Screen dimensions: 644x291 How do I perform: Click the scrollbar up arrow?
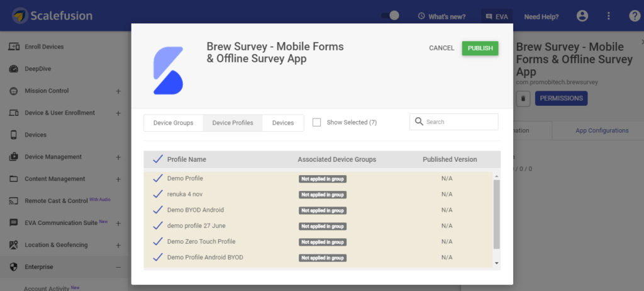(497, 176)
